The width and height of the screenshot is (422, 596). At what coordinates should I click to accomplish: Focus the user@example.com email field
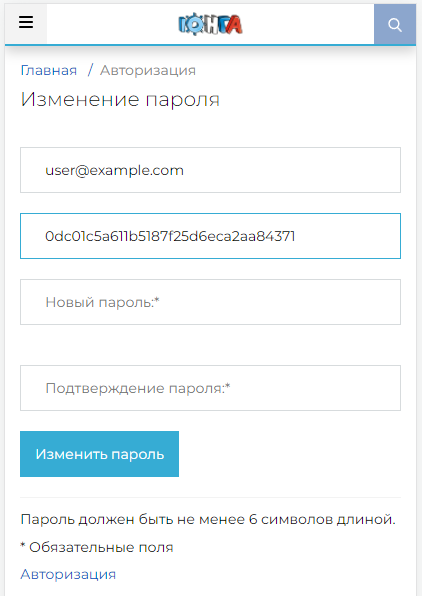(x=210, y=170)
